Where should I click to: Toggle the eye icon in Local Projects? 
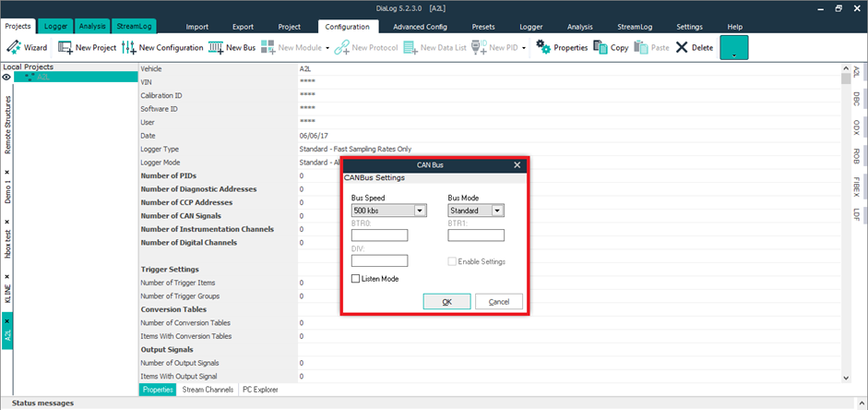tap(6, 78)
